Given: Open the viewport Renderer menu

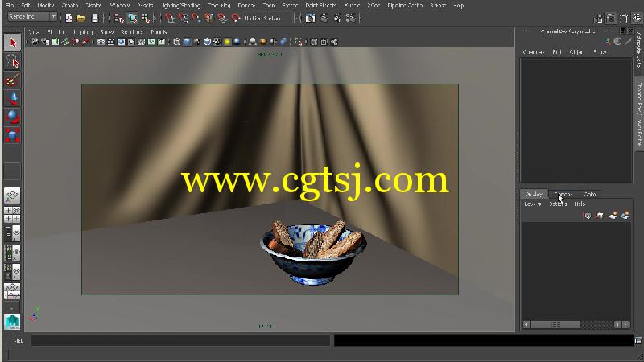Looking at the screenshot, I should [132, 32].
